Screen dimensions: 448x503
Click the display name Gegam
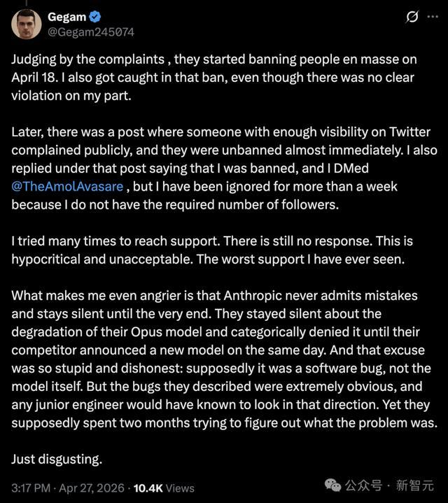point(67,17)
